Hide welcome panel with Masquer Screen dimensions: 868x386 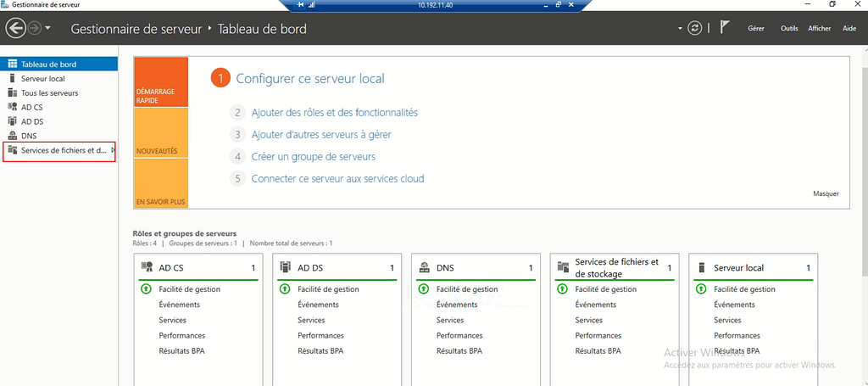pos(825,193)
